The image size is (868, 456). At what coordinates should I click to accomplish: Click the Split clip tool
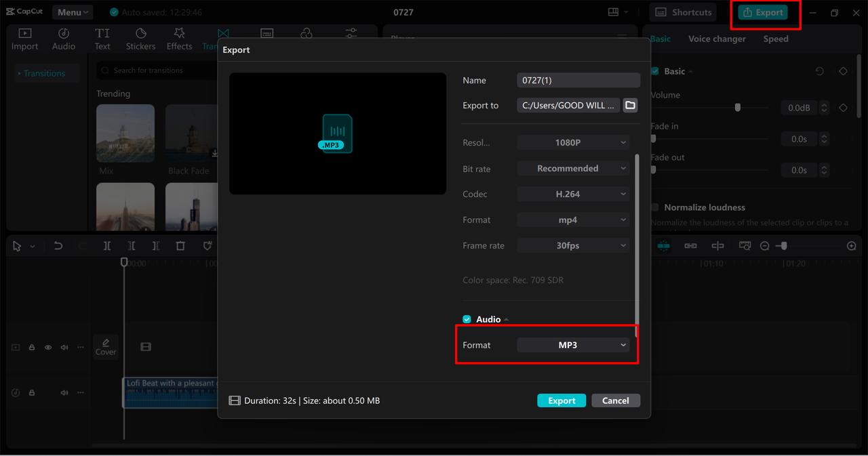tap(107, 246)
